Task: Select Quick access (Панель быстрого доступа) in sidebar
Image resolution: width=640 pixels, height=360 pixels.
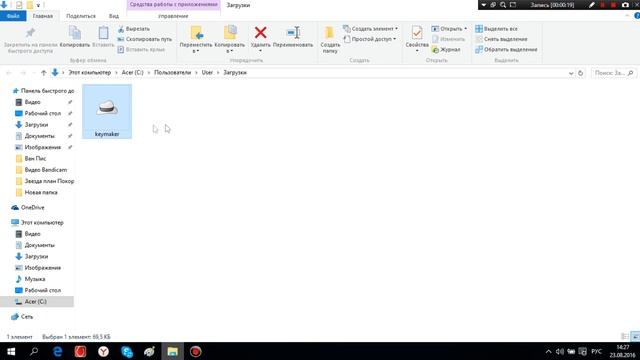Action: click(x=43, y=91)
